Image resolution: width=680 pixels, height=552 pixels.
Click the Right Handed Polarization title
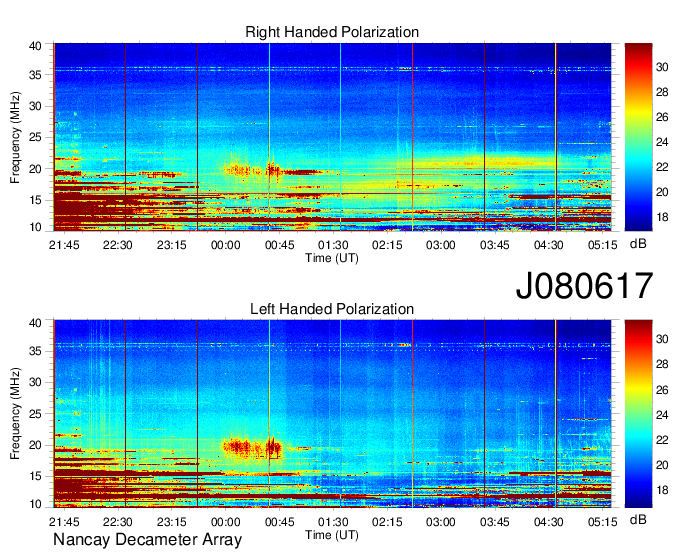(332, 32)
